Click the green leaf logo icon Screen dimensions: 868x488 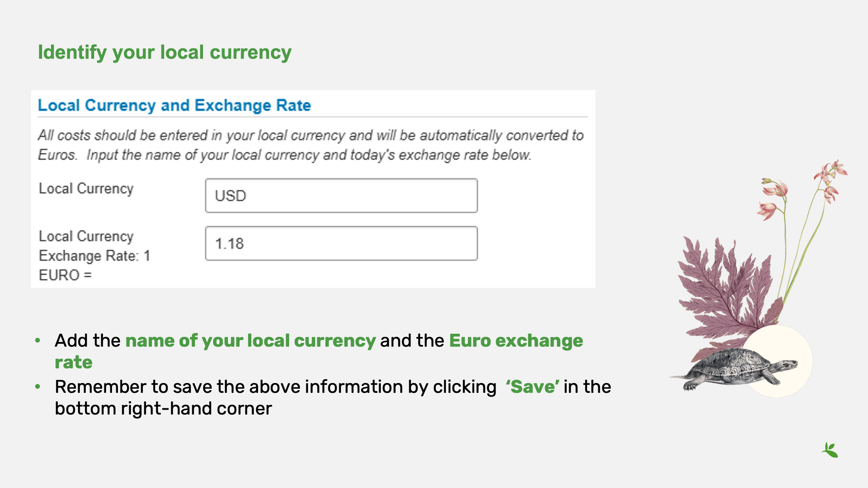point(830,450)
